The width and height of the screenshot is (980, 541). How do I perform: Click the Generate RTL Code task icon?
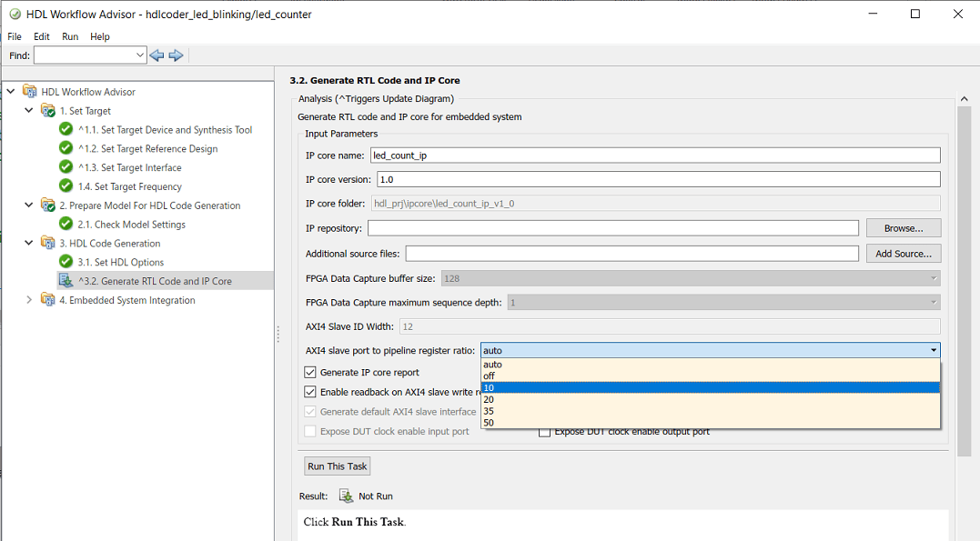click(66, 281)
